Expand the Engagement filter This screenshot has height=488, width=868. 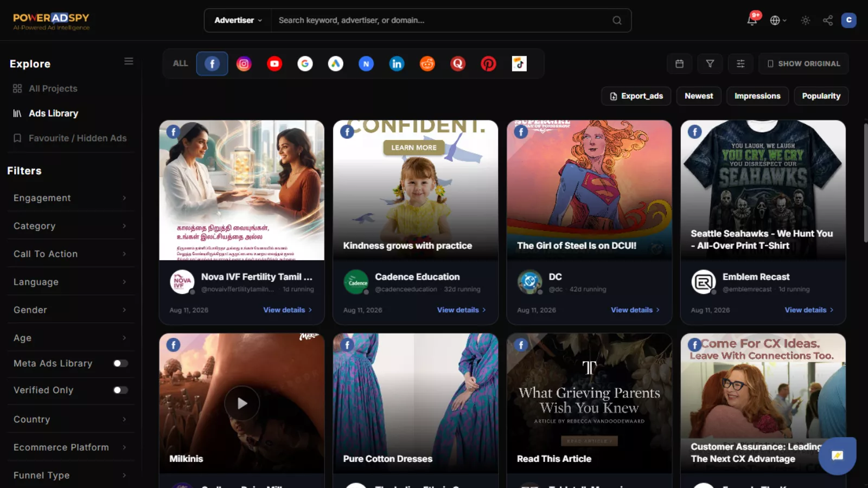[x=71, y=198]
